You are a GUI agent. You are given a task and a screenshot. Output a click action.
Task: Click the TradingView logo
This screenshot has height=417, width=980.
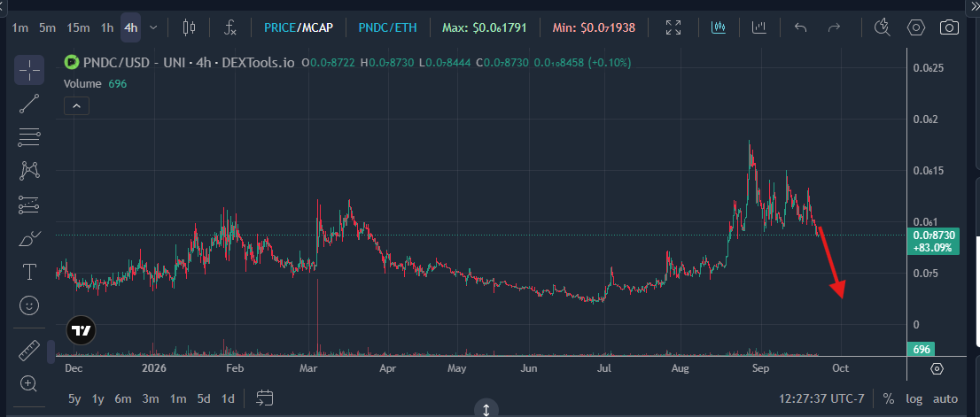82,331
